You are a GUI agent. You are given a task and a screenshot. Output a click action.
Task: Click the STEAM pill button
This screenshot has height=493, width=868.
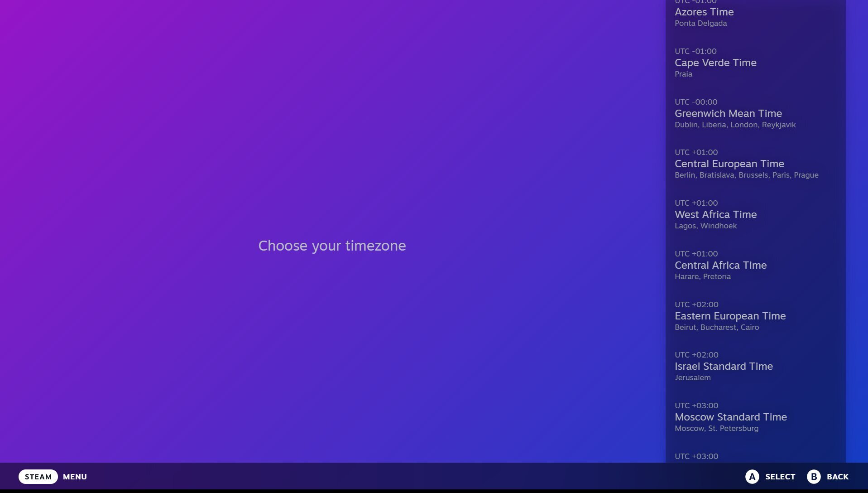click(x=38, y=477)
